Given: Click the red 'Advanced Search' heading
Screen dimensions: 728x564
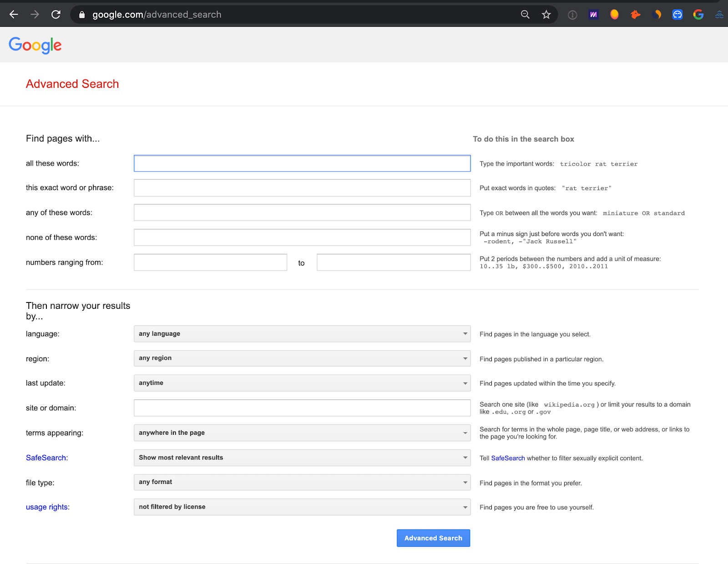Looking at the screenshot, I should tap(72, 84).
